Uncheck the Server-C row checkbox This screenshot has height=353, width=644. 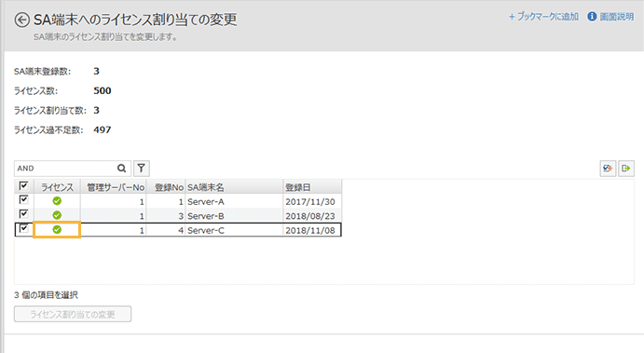pyautogui.click(x=24, y=228)
